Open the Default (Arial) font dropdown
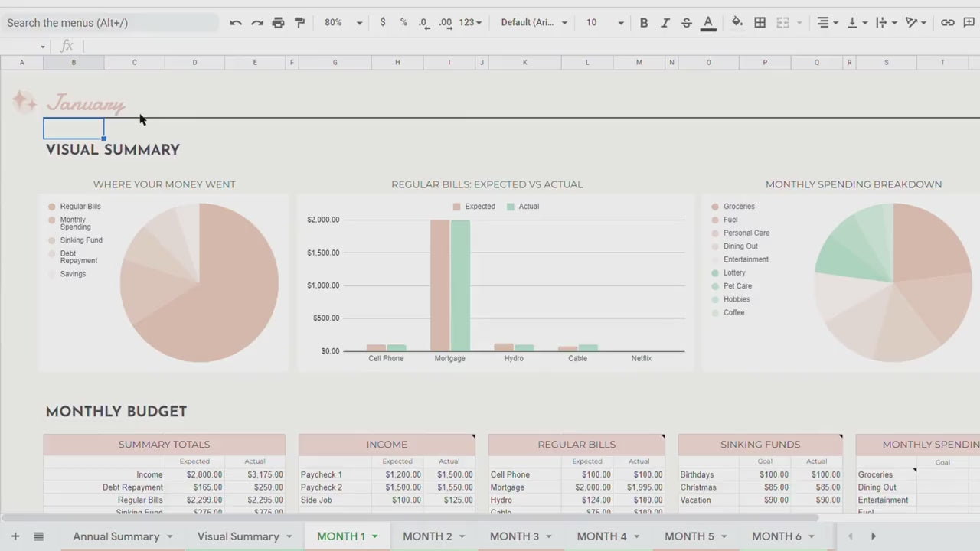Image resolution: width=980 pixels, height=551 pixels. pos(534,23)
